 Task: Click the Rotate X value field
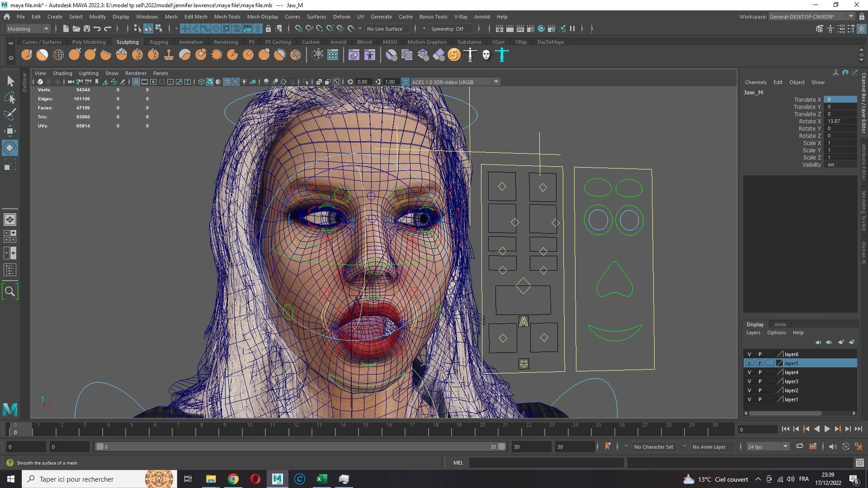point(840,121)
